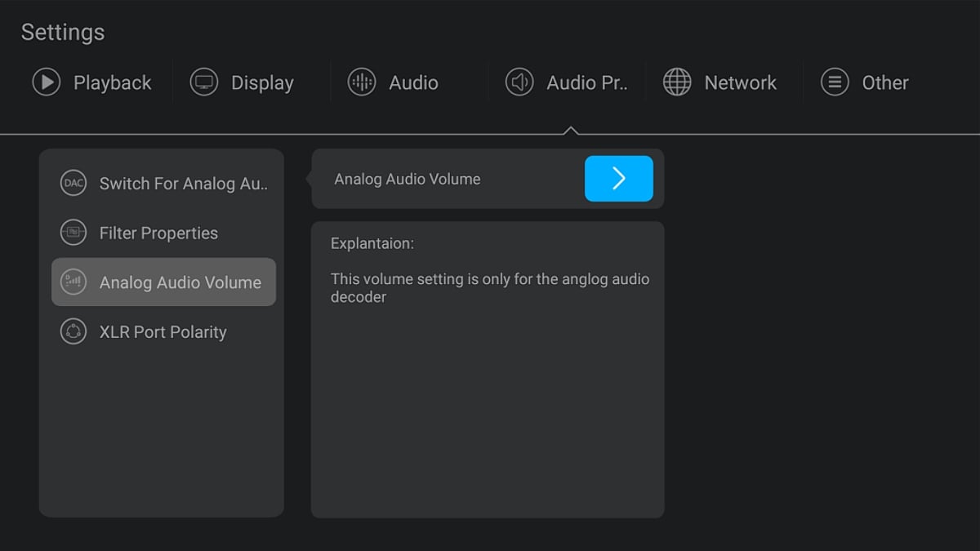Screen dimensions: 980x551
Task: Click the Audio waveform icon
Action: click(362, 82)
